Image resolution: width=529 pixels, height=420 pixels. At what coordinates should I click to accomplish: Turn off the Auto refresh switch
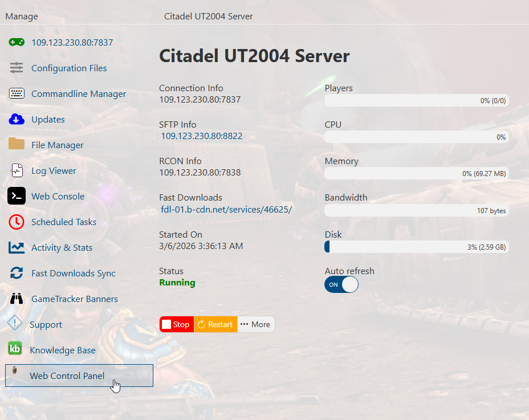(341, 284)
